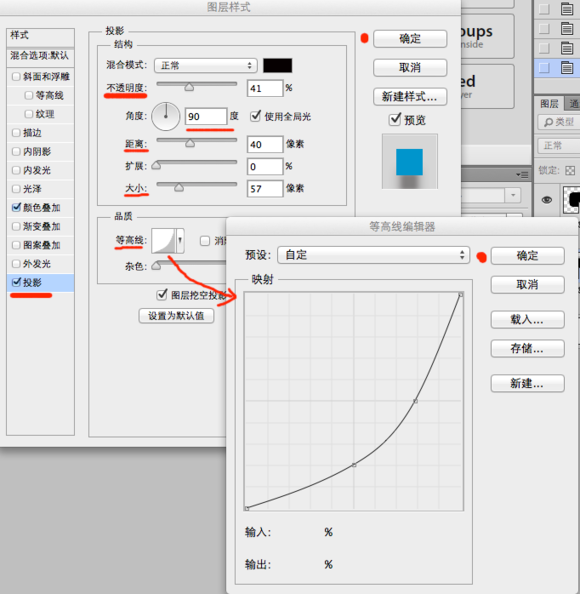Click 确定 in the 等高线编辑器
Screen dimensions: 580x594
[x=527, y=256]
